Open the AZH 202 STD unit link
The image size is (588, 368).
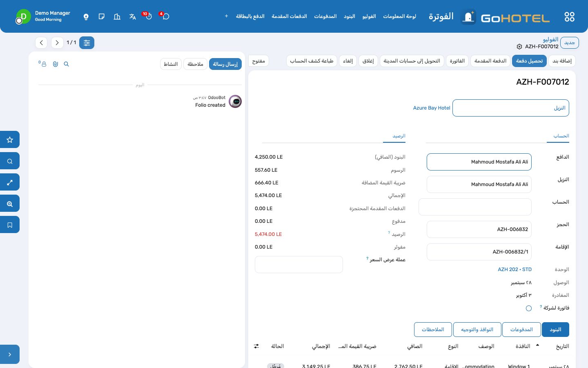coord(514,269)
